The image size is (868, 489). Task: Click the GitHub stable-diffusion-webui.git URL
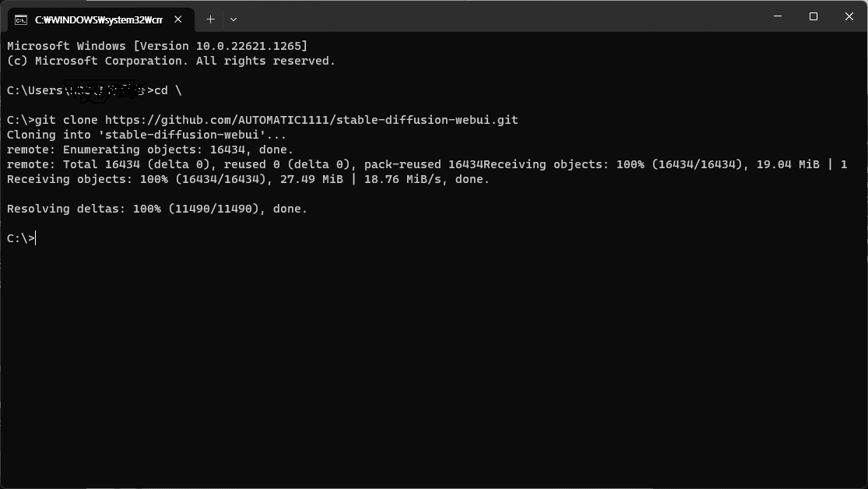pyautogui.click(x=311, y=120)
